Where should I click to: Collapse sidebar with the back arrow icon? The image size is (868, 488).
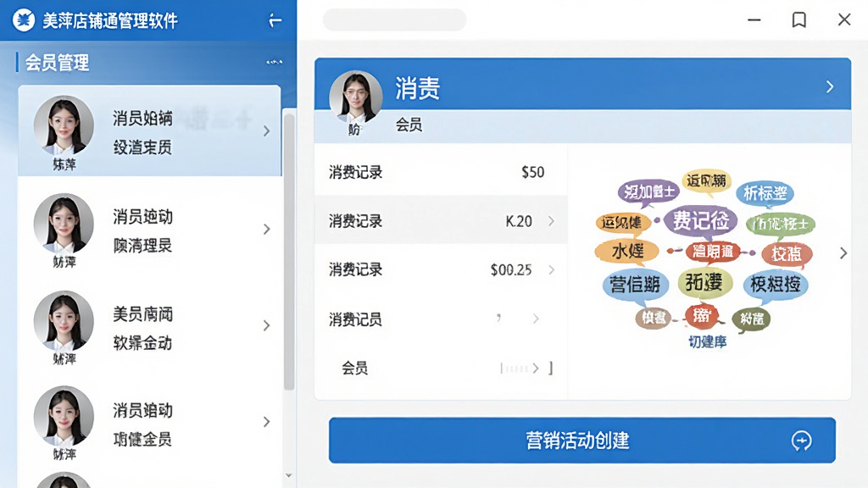(x=275, y=21)
